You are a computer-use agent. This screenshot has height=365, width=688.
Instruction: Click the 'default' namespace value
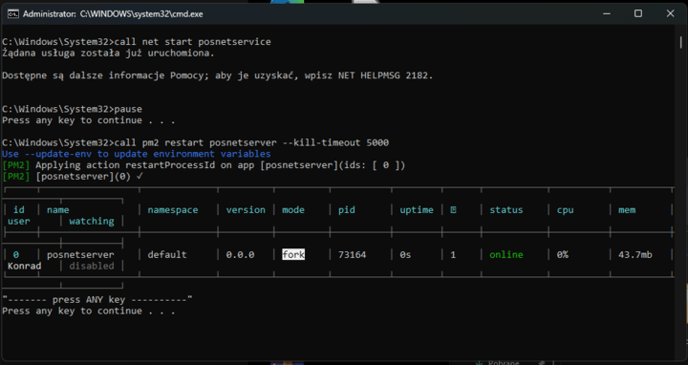click(167, 254)
